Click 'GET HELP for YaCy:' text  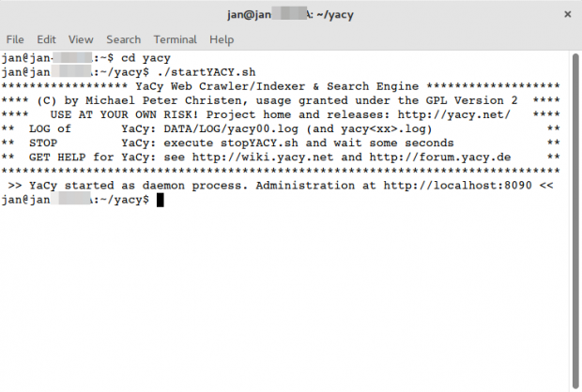click(92, 157)
